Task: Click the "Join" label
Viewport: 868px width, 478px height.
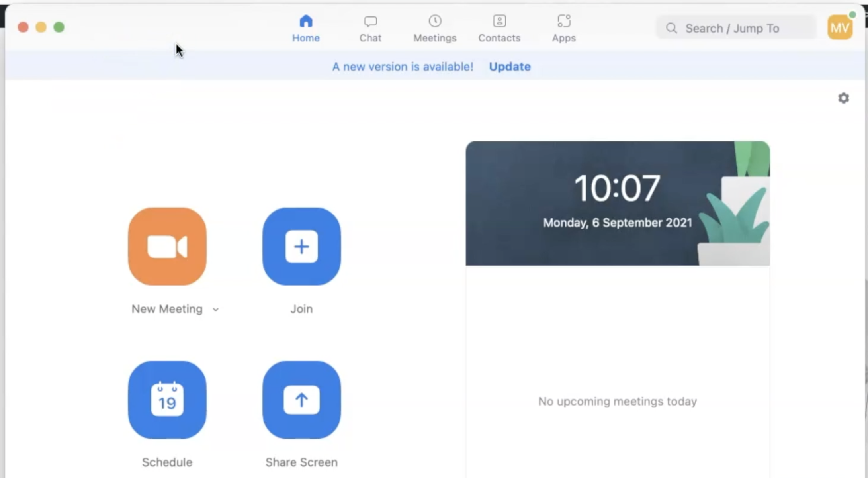Action: (x=301, y=309)
